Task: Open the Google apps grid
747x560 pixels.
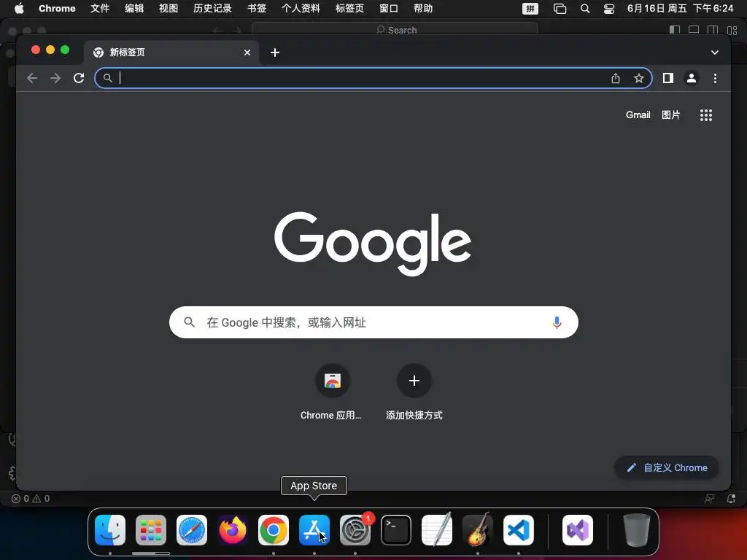Action: 706,115
